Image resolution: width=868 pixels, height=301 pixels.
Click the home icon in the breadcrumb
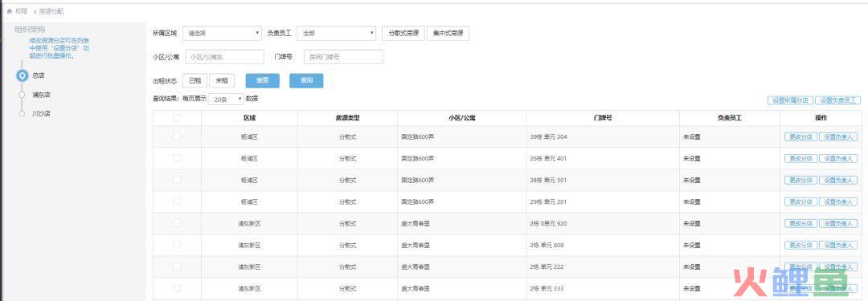10,11
